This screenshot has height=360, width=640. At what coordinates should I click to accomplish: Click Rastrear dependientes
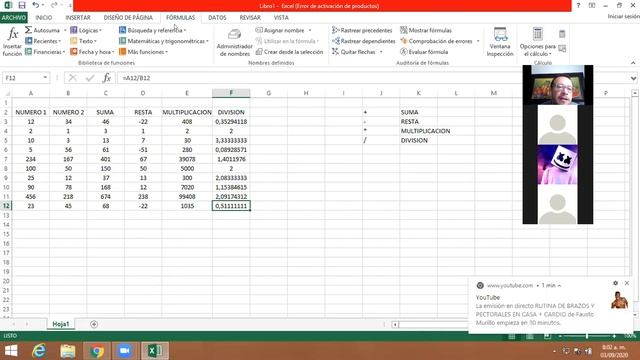(364, 41)
